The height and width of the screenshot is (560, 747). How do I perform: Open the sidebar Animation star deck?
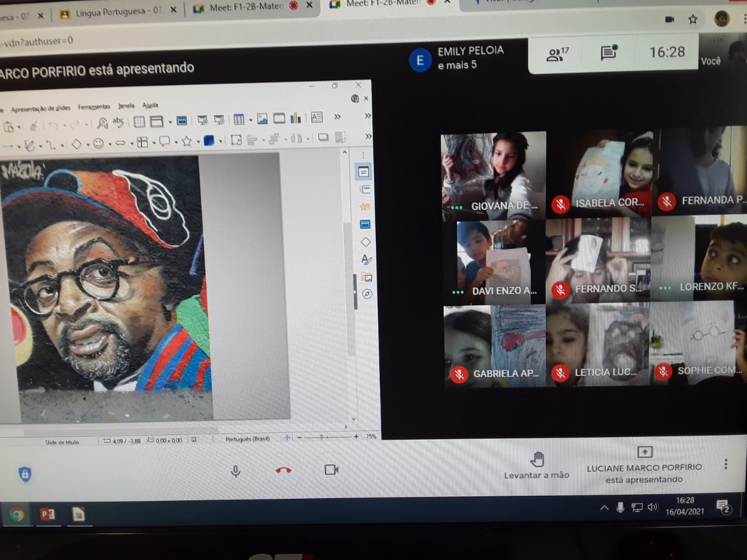coord(365,206)
